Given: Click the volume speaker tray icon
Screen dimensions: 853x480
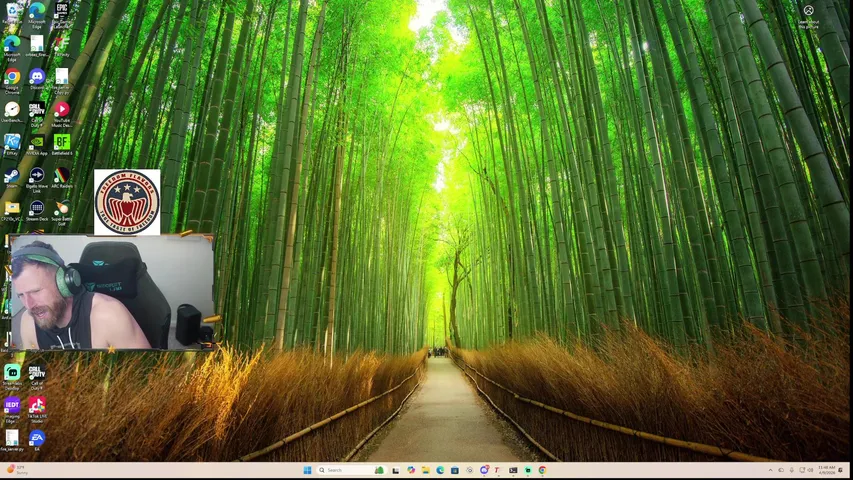Looking at the screenshot, I should [x=810, y=470].
